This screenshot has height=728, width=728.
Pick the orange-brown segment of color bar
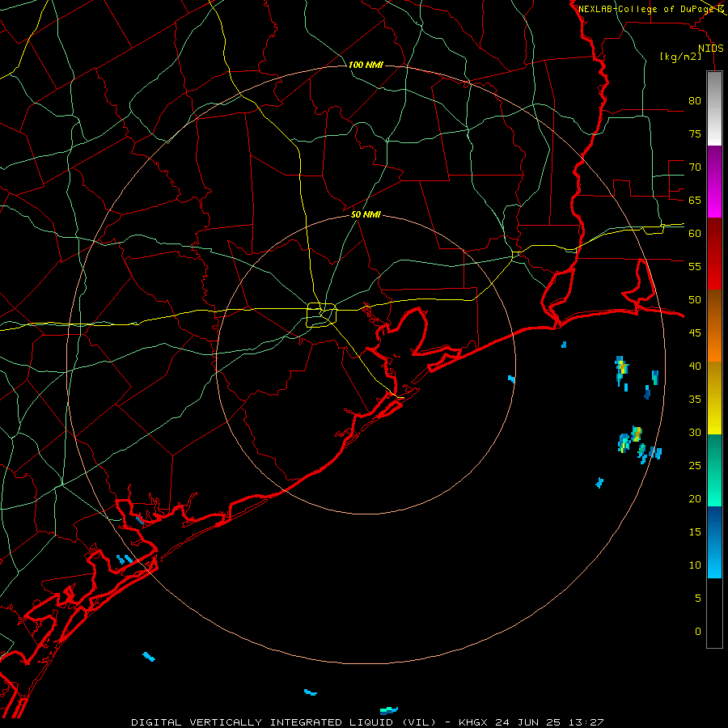714,325
